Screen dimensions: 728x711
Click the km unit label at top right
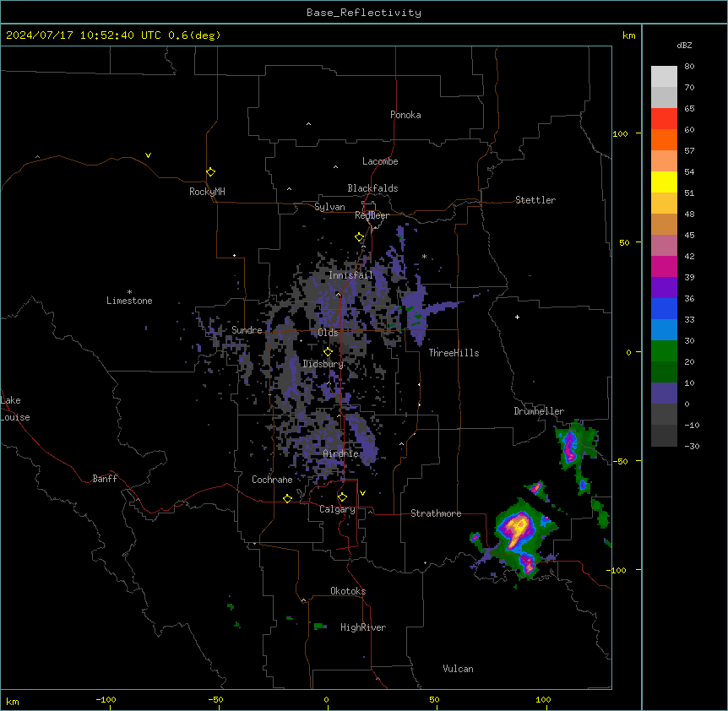[628, 35]
